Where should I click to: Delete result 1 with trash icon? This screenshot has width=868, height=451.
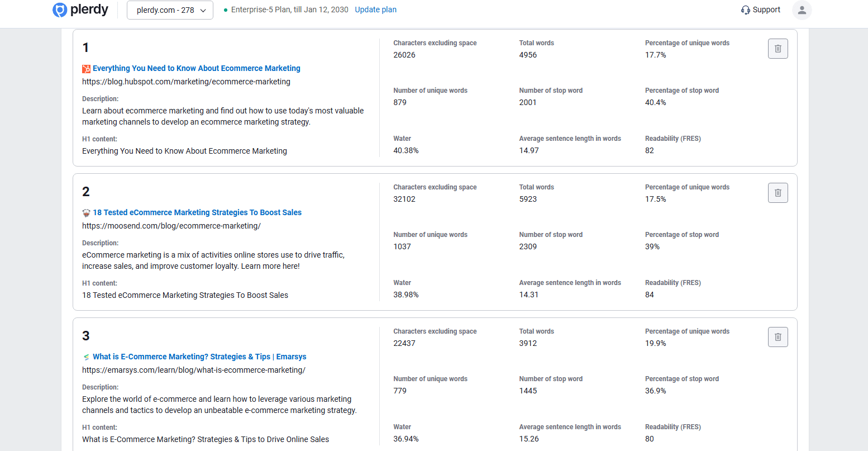(x=778, y=49)
